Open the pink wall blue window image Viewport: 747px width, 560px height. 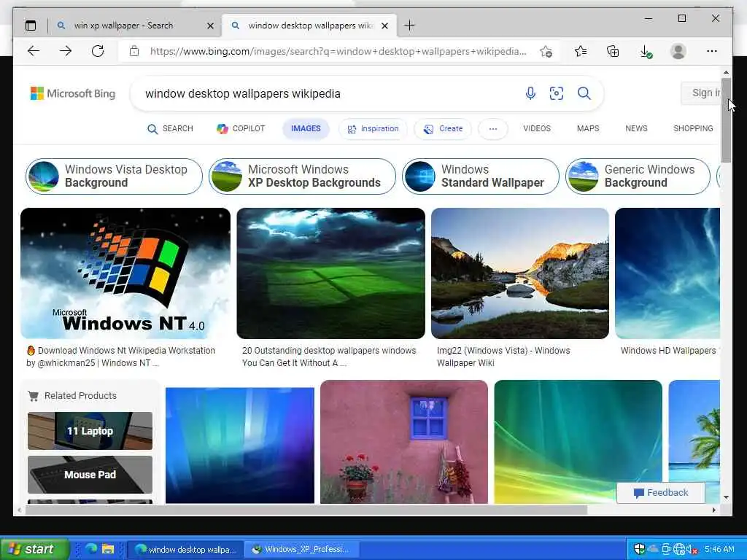pyautogui.click(x=404, y=441)
